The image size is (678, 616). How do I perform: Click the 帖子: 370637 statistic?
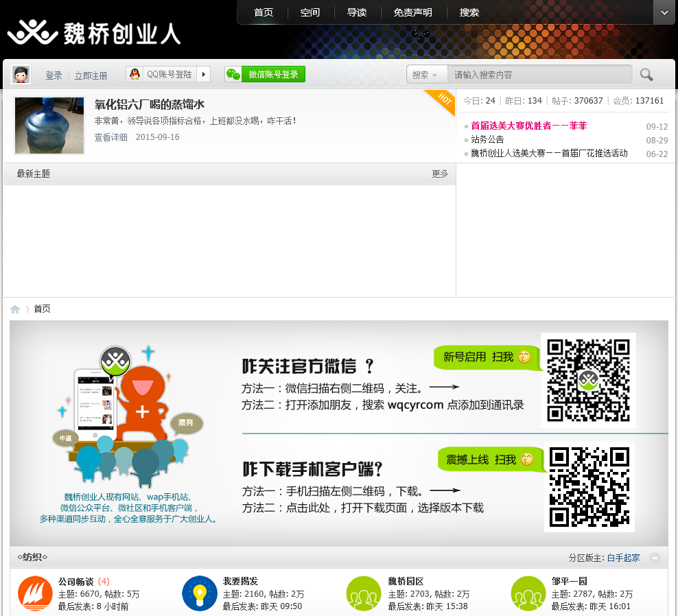(x=577, y=101)
